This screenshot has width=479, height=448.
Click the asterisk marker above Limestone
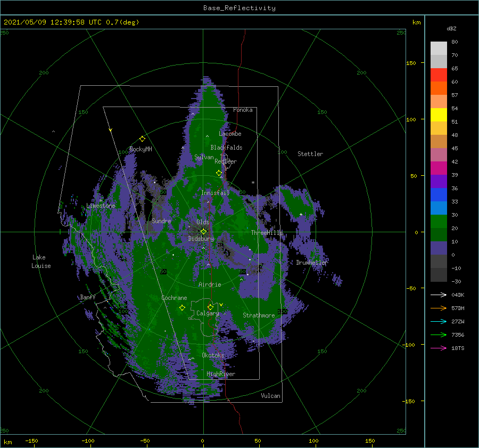(x=101, y=201)
